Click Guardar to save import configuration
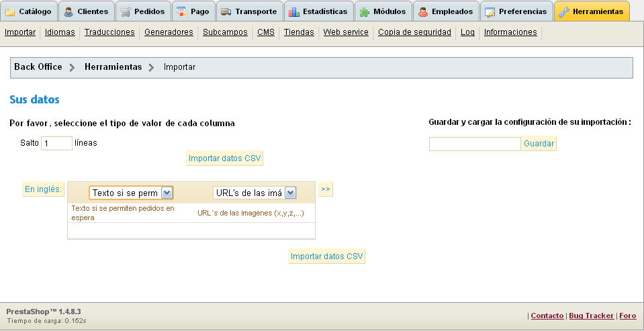The image size is (644, 331). pos(539,144)
